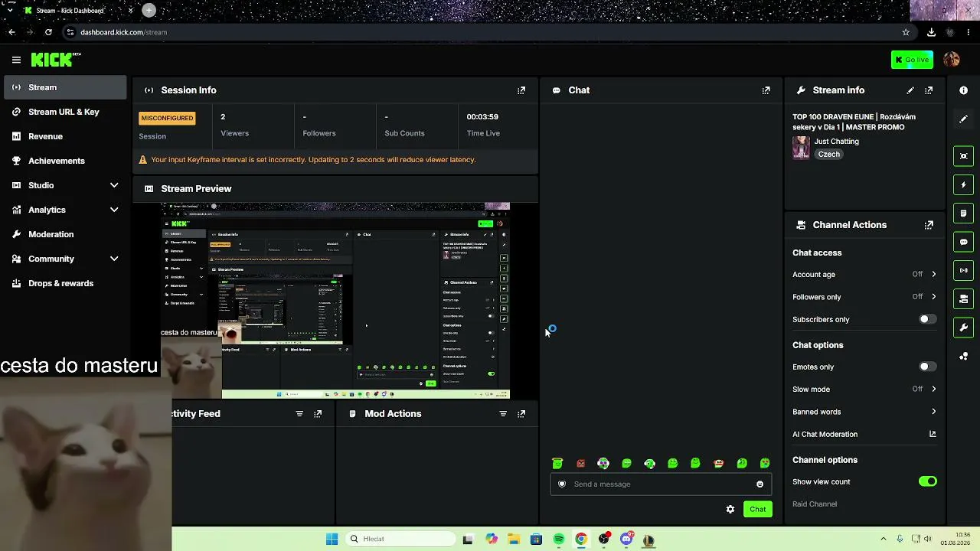Bookmark this page with the star icon
This screenshot has width=980, height=551.
coord(906,32)
